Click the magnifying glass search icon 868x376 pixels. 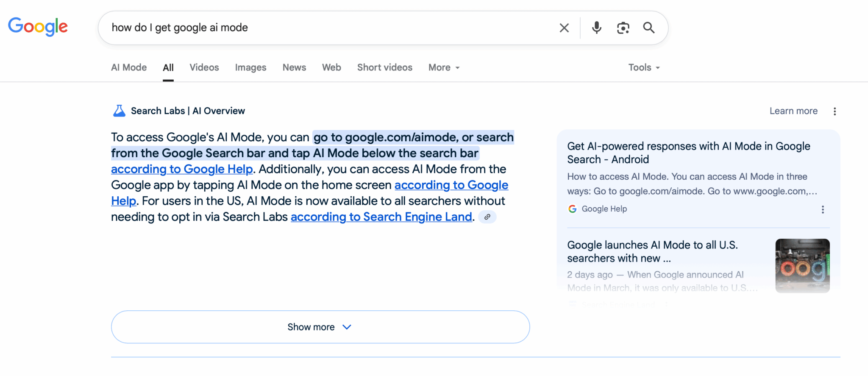649,28
